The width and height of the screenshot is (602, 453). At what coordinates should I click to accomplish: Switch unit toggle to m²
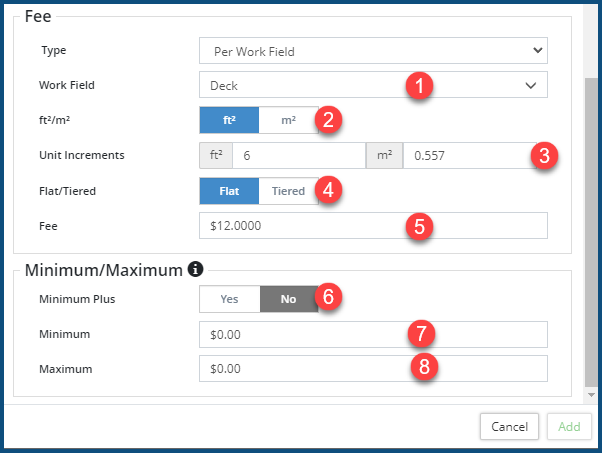[x=288, y=120]
